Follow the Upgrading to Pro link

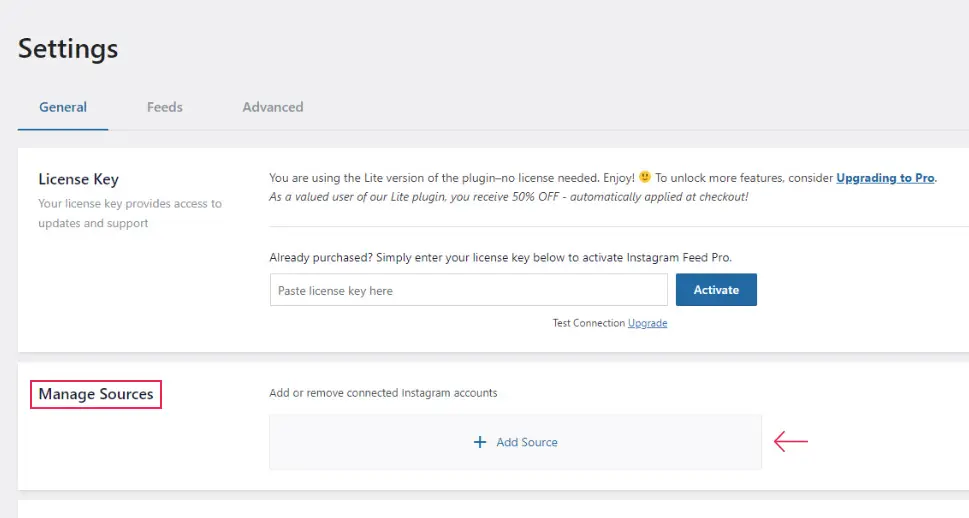coord(885,178)
